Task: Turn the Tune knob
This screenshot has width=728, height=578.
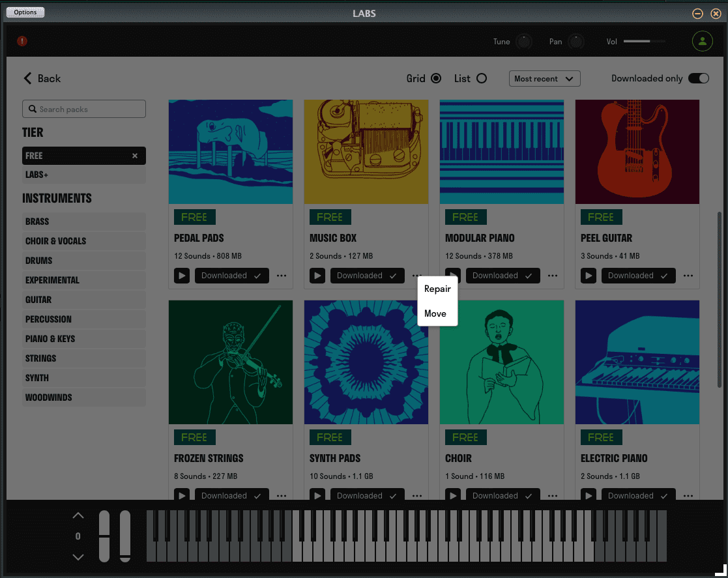Action: pos(524,42)
